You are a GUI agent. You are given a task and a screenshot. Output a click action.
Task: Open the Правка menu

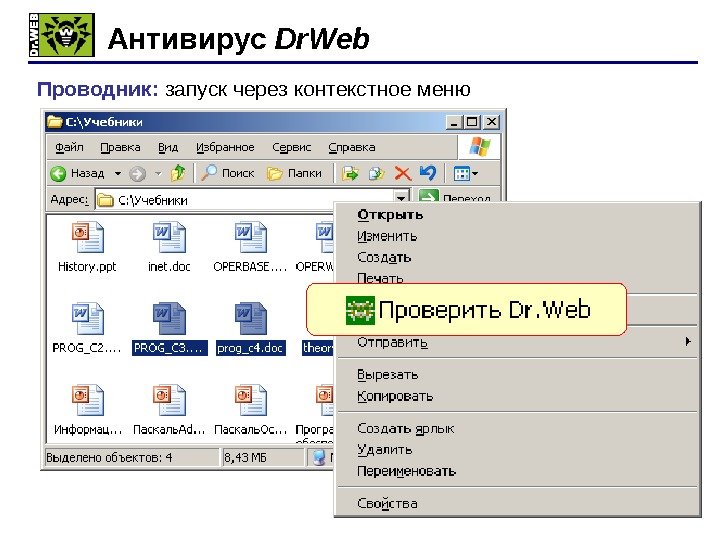point(120,147)
